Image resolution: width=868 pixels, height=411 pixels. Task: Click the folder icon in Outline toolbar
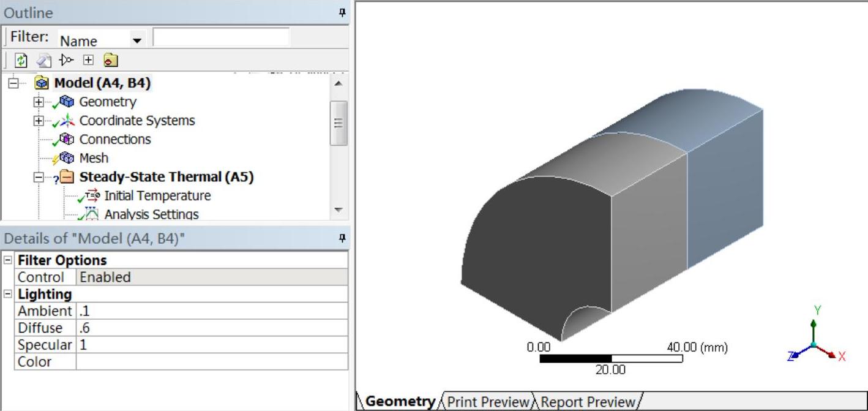point(110,60)
